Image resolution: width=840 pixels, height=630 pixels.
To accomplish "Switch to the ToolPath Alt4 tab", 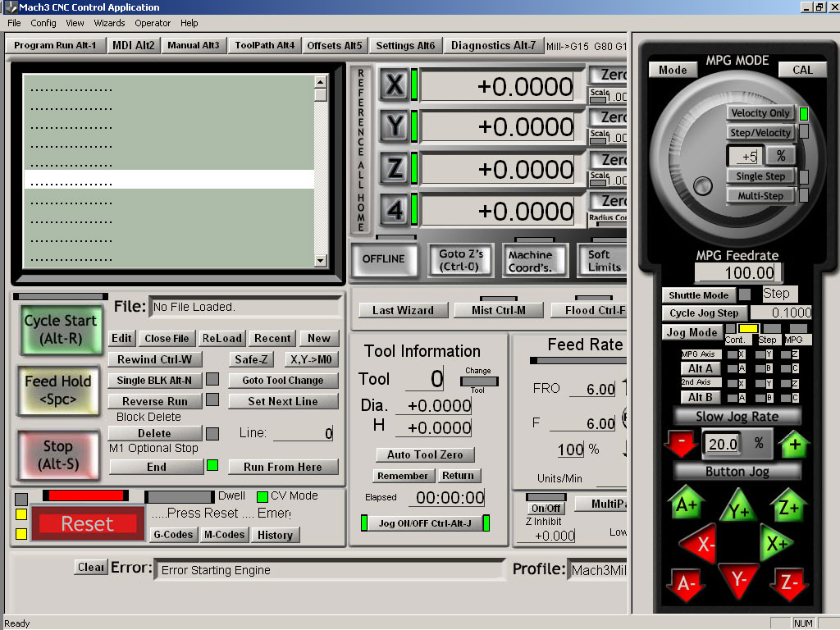I will [265, 46].
